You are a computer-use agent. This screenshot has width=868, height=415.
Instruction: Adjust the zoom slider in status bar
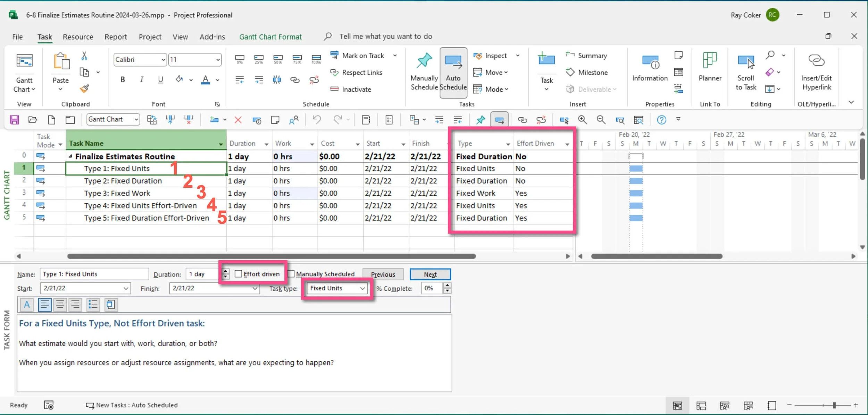[x=834, y=405]
